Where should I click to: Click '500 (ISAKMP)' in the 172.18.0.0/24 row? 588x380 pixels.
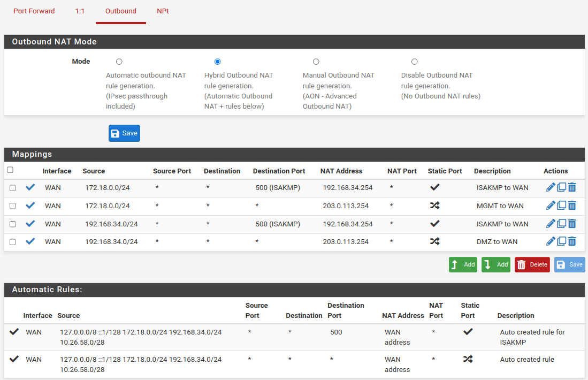coord(278,187)
